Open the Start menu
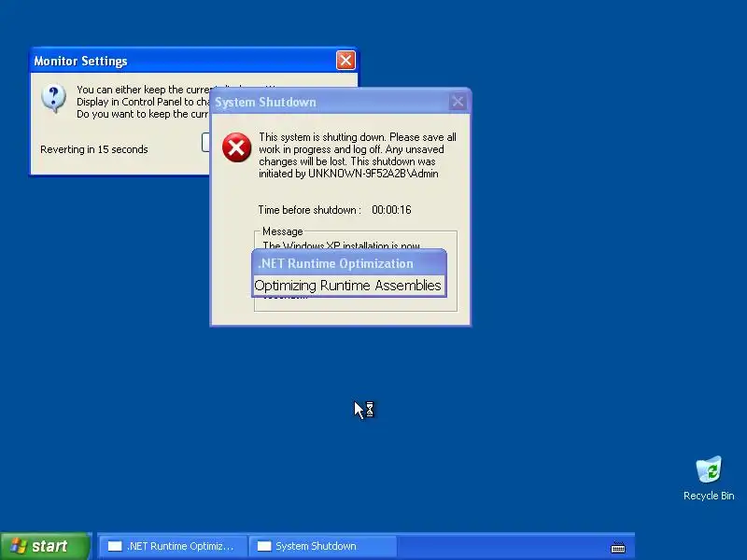This screenshot has height=560, width=747. (x=45, y=546)
